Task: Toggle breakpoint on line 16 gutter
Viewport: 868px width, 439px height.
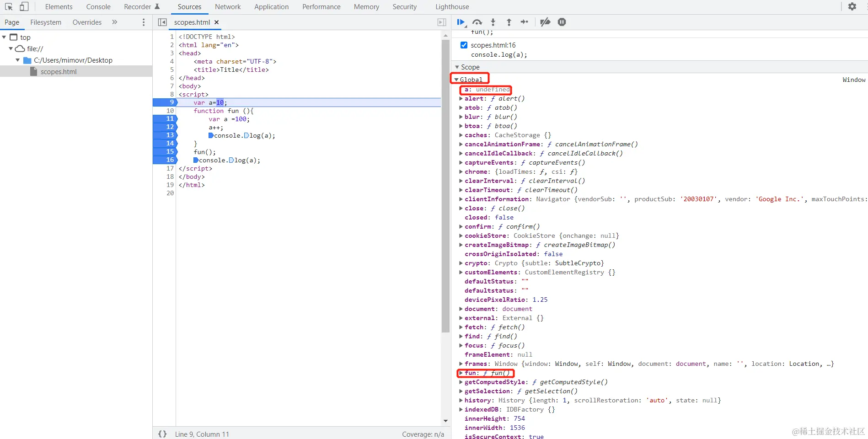Action: point(165,160)
